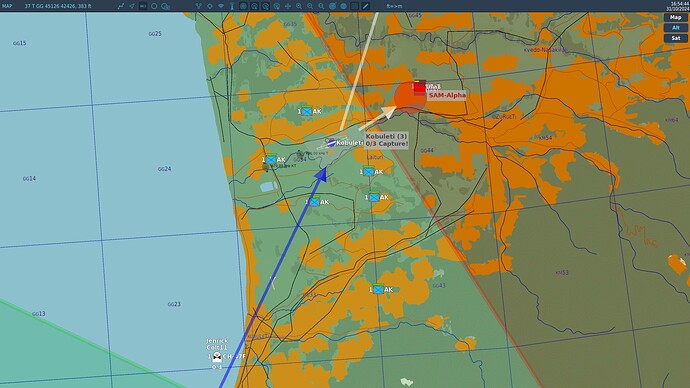Click the Jenrick Colt11 callsign label
This screenshot has width=690, height=388.
[217, 344]
